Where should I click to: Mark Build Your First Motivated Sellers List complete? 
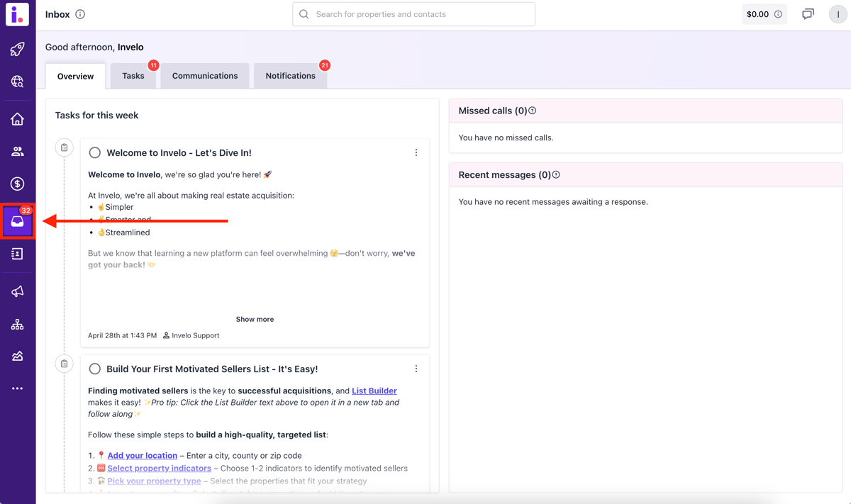[94, 369]
